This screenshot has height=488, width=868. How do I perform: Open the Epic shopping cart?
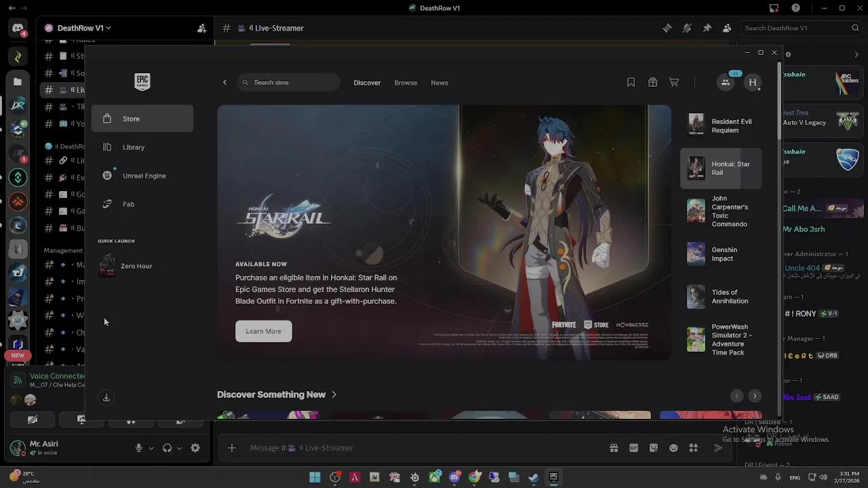pyautogui.click(x=674, y=82)
